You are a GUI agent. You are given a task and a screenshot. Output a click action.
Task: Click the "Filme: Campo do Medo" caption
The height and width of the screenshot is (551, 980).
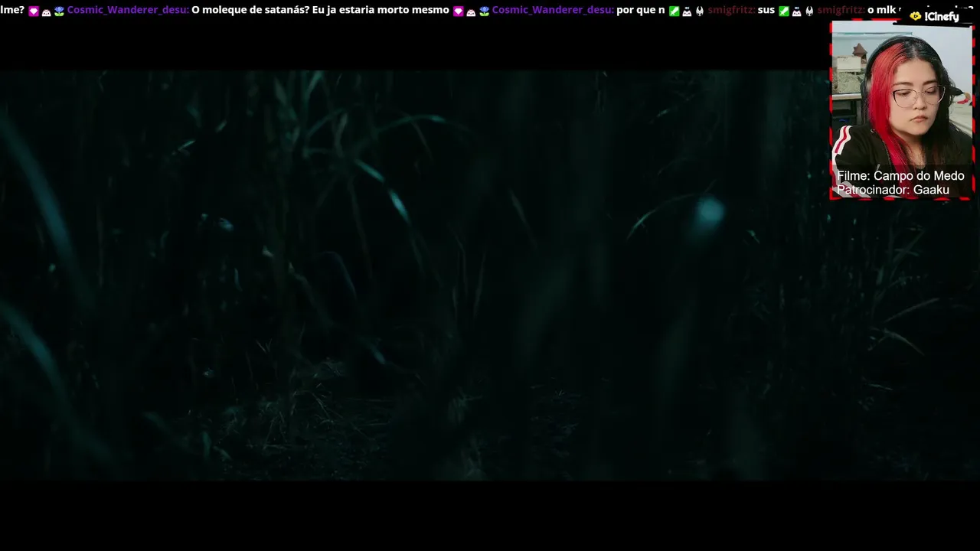(900, 176)
